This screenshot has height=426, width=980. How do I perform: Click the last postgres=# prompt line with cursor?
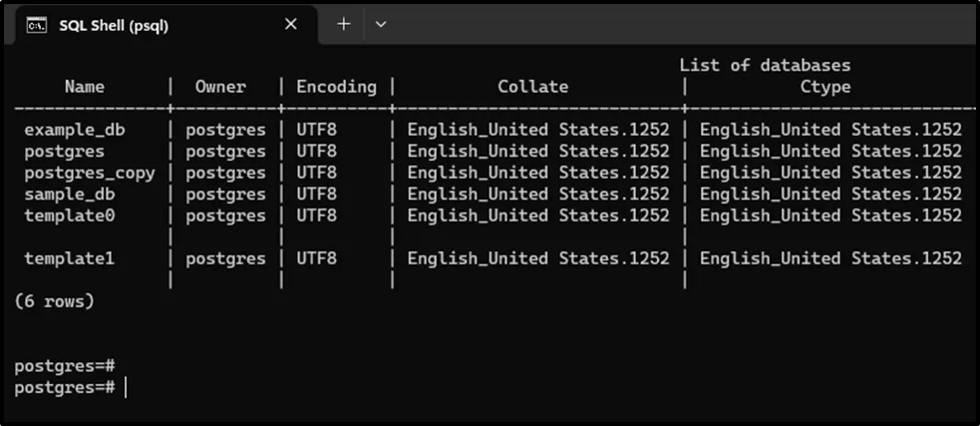pos(65,387)
